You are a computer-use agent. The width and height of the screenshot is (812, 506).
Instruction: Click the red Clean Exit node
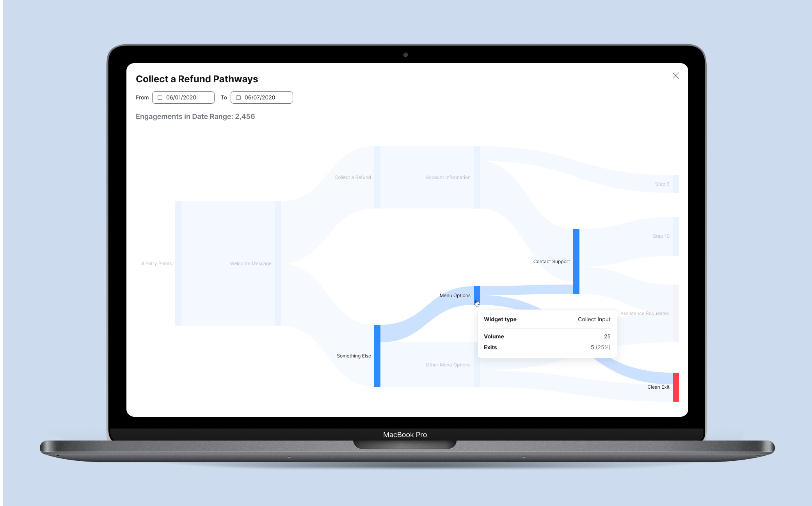[x=675, y=387]
